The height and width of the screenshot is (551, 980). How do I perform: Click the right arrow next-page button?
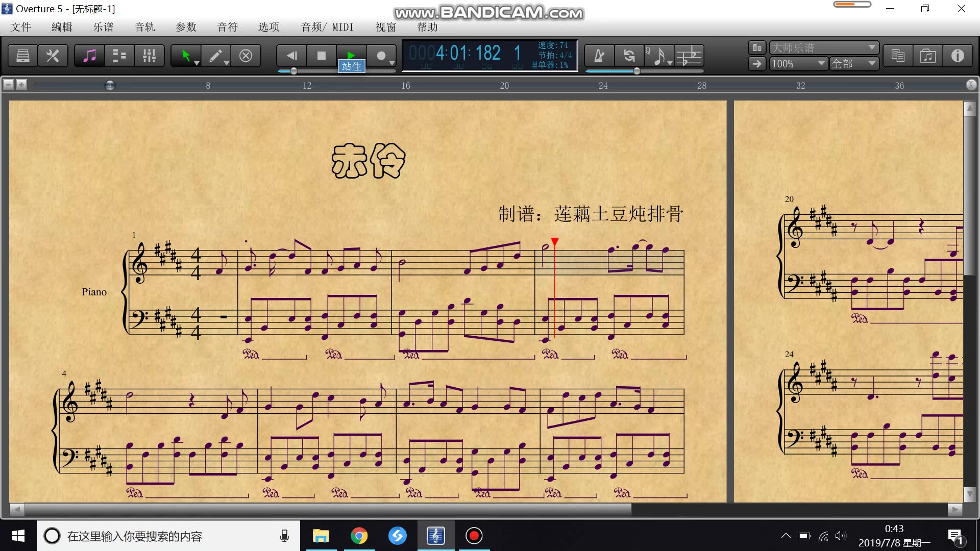[x=757, y=64]
